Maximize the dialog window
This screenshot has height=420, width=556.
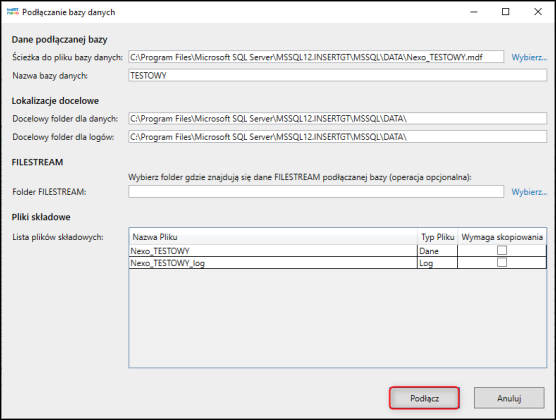506,12
